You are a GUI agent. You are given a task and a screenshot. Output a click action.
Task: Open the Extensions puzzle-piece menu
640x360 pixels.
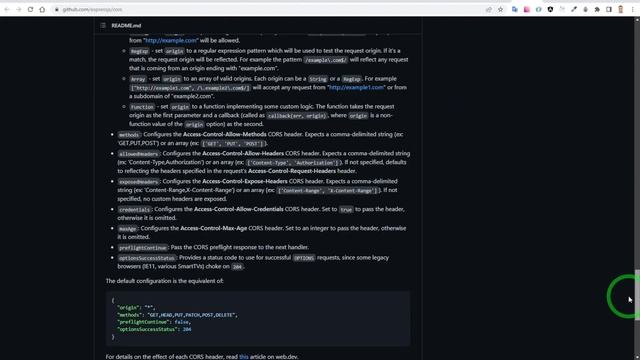click(597, 9)
